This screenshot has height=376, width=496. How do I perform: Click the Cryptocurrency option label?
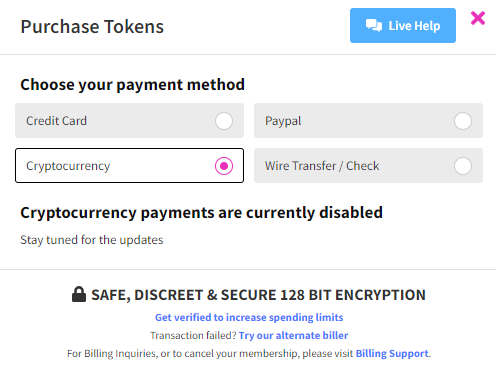[x=68, y=166]
